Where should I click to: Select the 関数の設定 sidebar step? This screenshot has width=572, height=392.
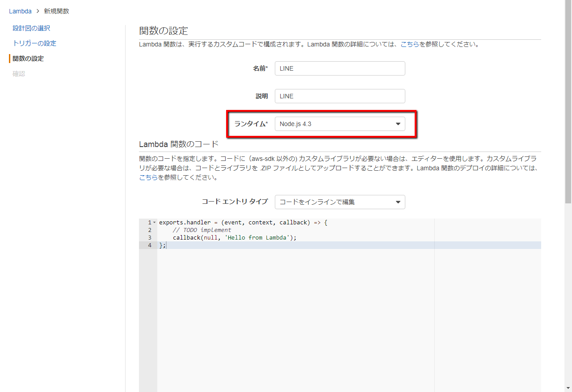[x=28, y=59]
